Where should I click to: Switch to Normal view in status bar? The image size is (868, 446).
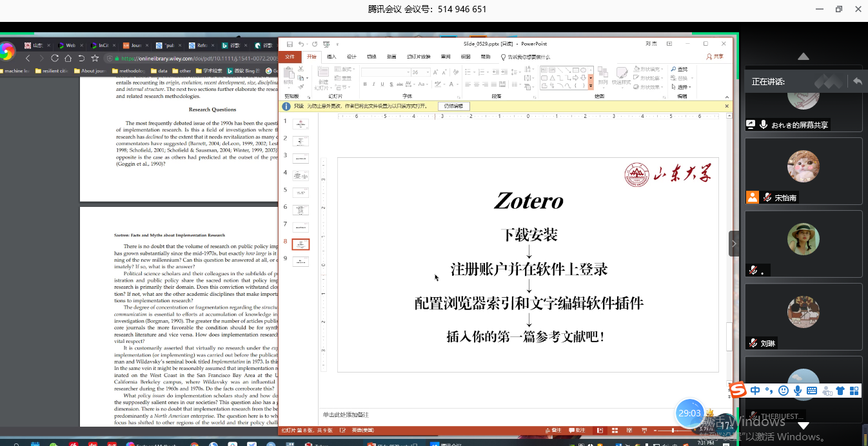click(600, 430)
